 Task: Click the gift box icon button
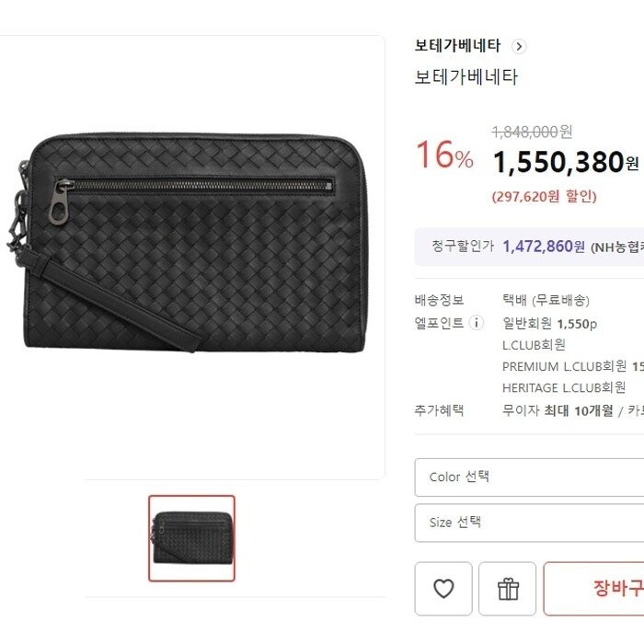[x=508, y=589]
